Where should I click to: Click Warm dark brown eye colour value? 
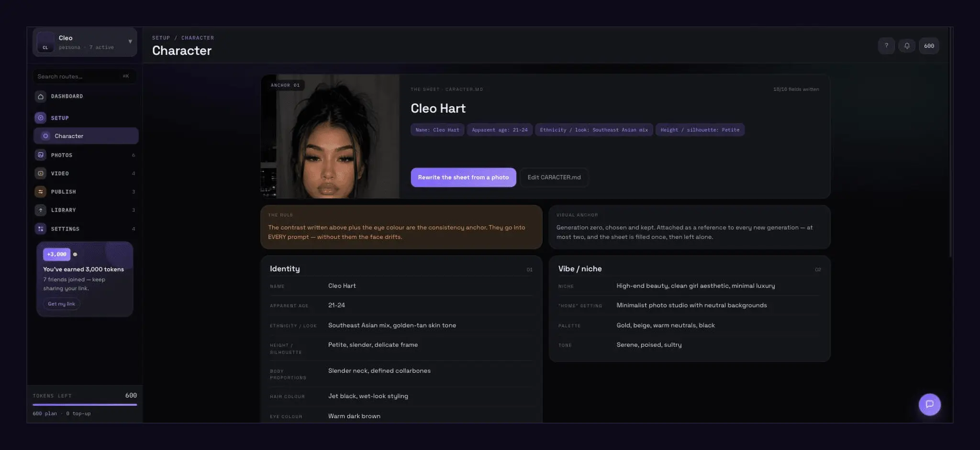tap(354, 416)
